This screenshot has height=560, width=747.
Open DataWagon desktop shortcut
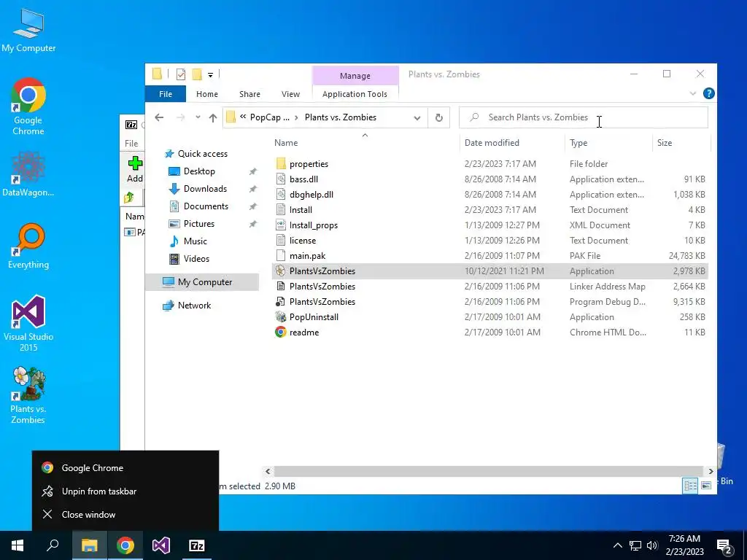click(x=28, y=174)
